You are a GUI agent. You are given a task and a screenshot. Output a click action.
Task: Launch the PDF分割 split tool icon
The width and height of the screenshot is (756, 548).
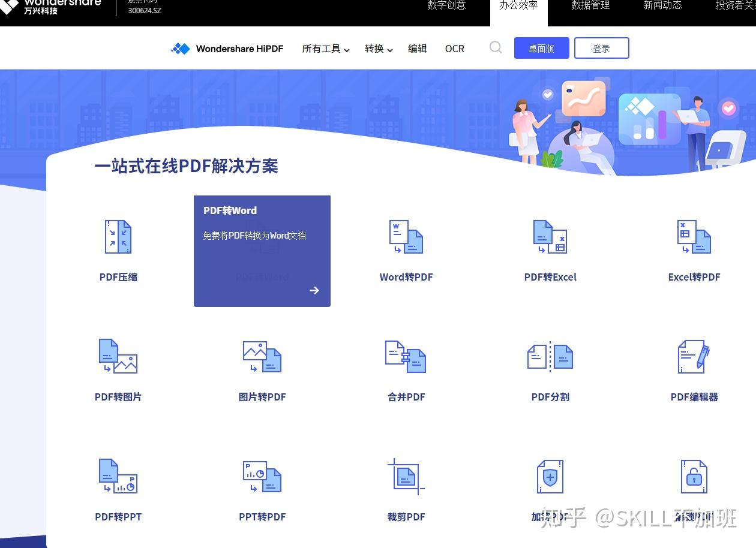pos(550,356)
